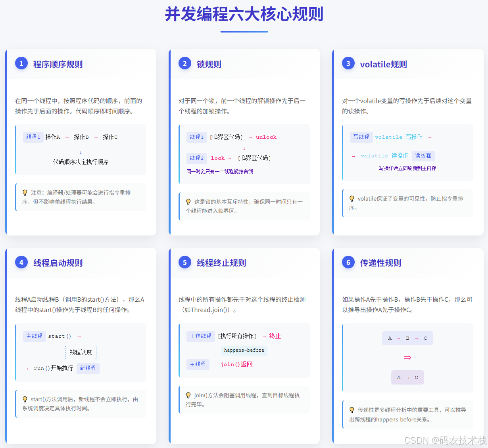Expand the 线程调度 dashed box
Screen dimensions: 488x448
click(x=81, y=352)
